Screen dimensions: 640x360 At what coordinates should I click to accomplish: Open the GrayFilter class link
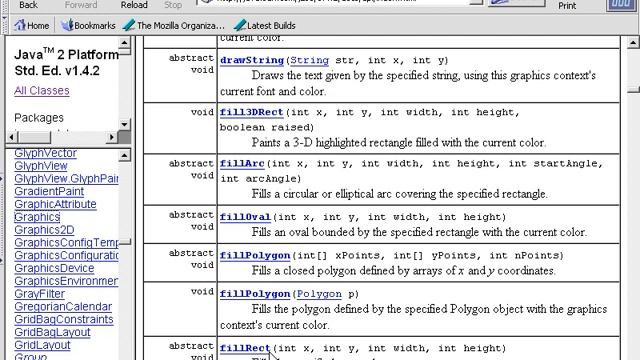click(x=40, y=294)
